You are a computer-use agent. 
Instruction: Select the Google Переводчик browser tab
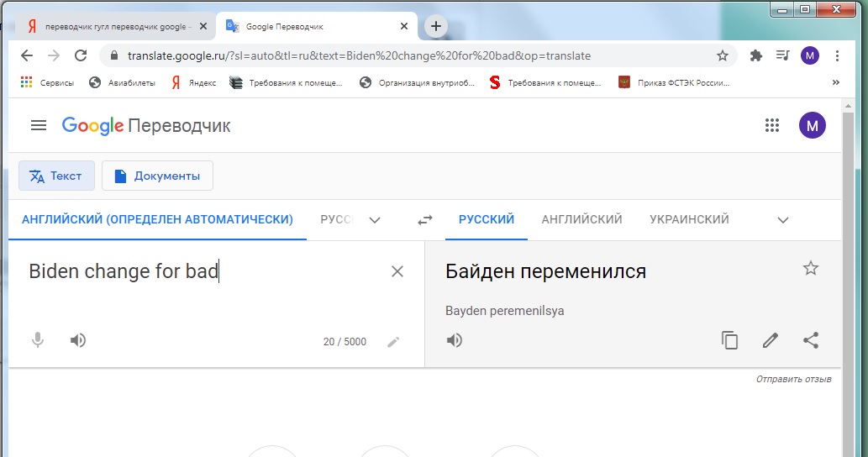pyautogui.click(x=316, y=26)
